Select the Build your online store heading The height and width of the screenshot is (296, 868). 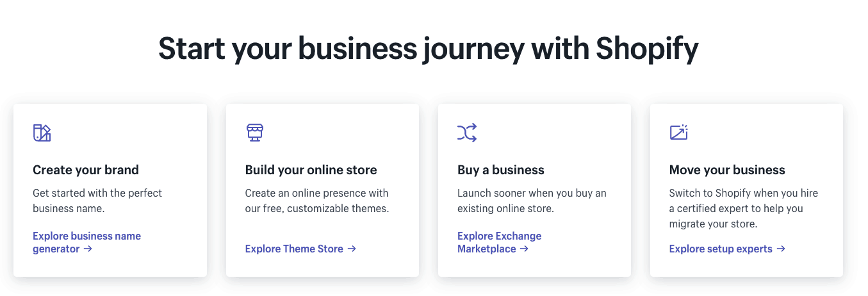click(x=311, y=170)
